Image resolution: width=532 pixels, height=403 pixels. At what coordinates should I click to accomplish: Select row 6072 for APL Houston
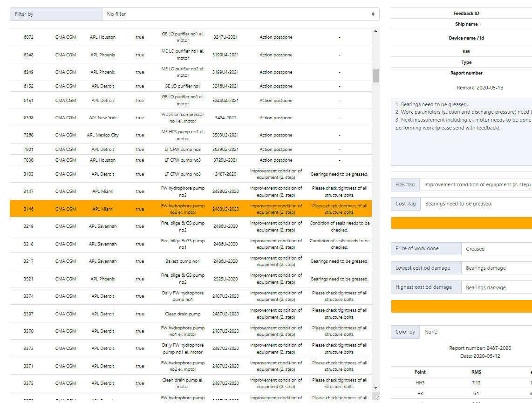point(191,37)
